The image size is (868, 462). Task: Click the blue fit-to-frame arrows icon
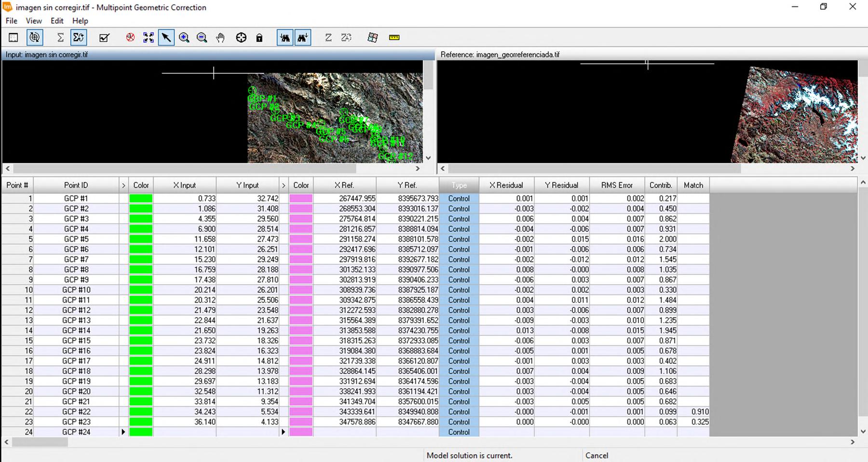[x=149, y=38]
